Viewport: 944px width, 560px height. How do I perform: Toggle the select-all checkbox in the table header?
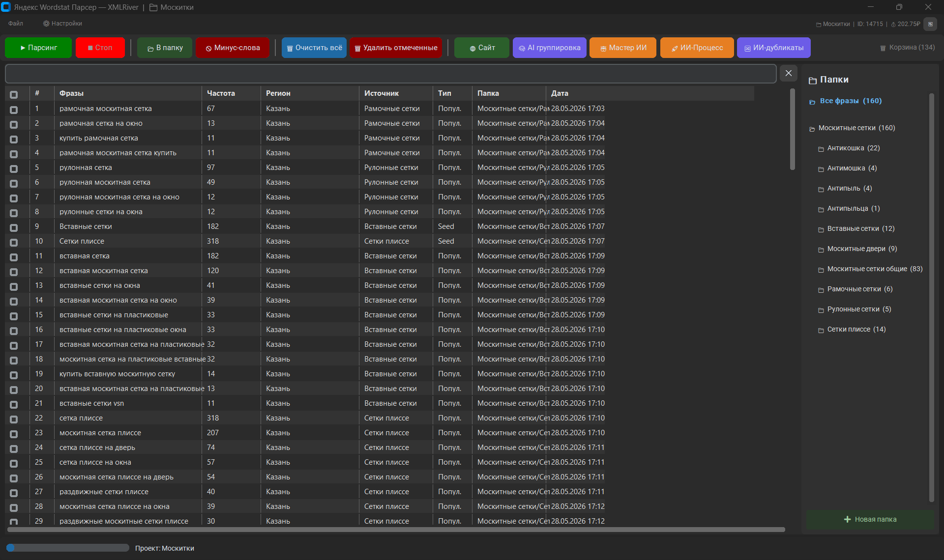[14, 94]
